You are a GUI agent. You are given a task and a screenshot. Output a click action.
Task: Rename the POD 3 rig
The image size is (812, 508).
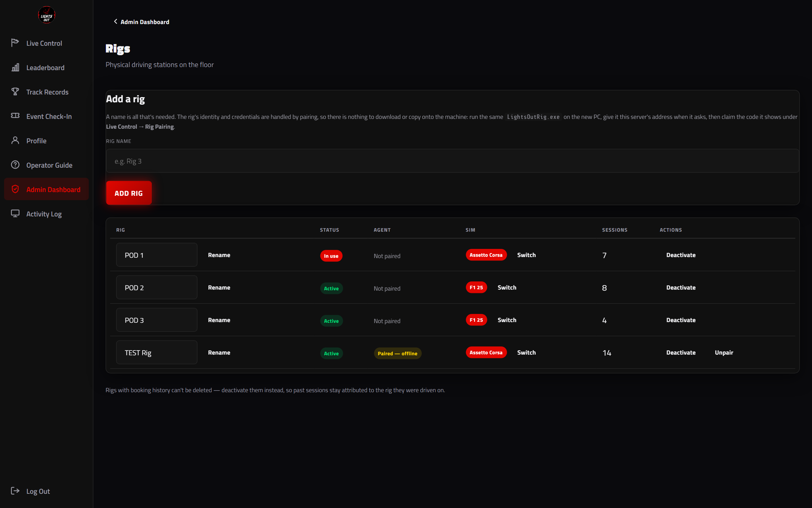pos(219,320)
